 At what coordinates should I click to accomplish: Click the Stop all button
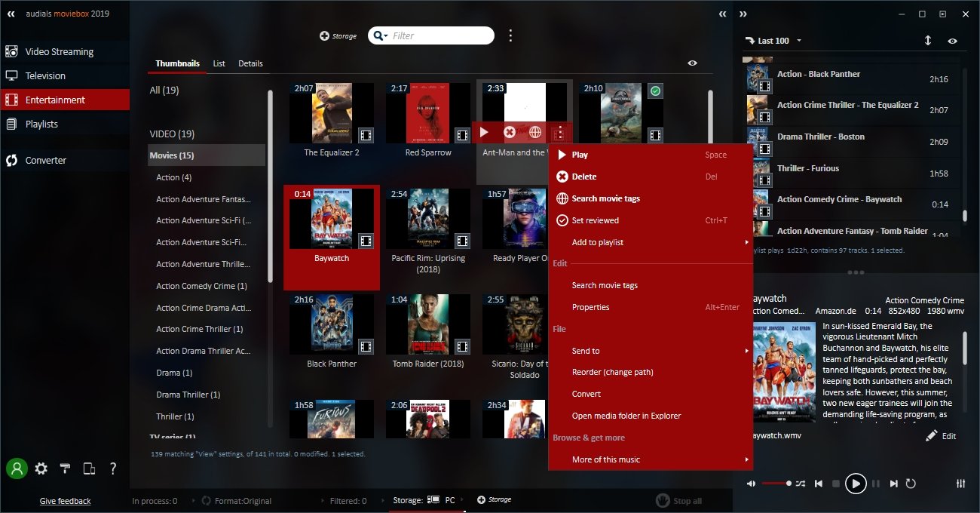pyautogui.click(x=679, y=500)
